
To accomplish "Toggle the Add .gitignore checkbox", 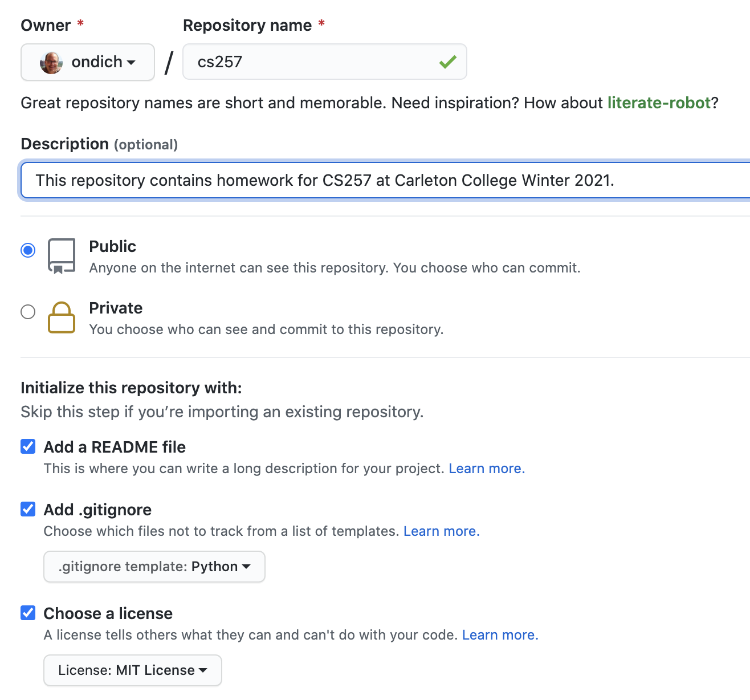I will click(x=28, y=509).
